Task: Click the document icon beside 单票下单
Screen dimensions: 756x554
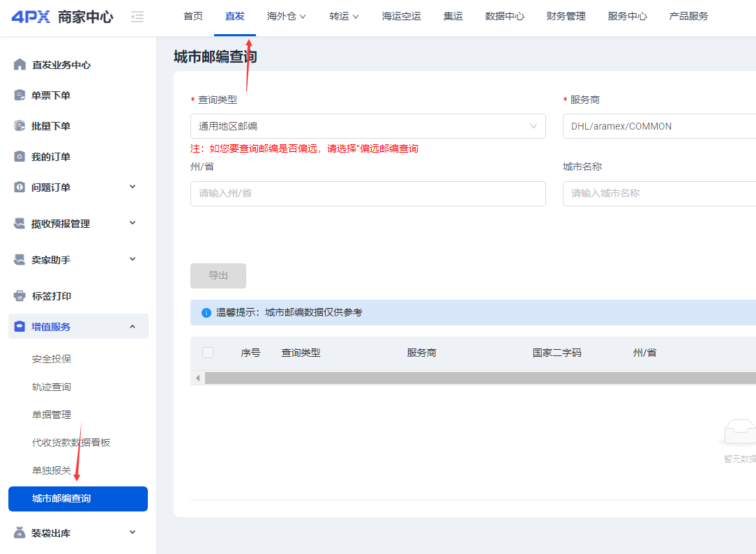Action: coord(20,95)
